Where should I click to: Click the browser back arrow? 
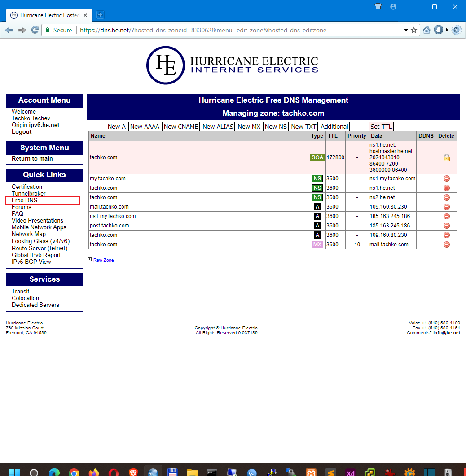(x=9, y=30)
